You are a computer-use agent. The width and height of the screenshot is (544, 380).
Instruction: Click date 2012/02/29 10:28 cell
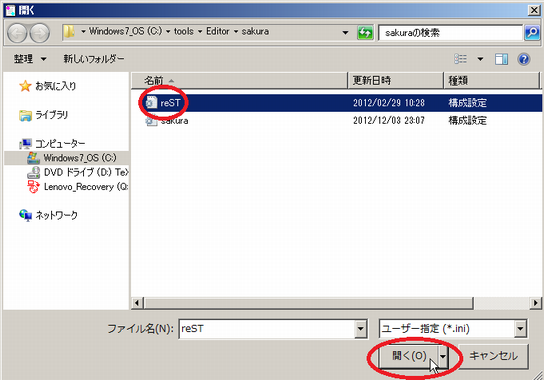coord(389,103)
